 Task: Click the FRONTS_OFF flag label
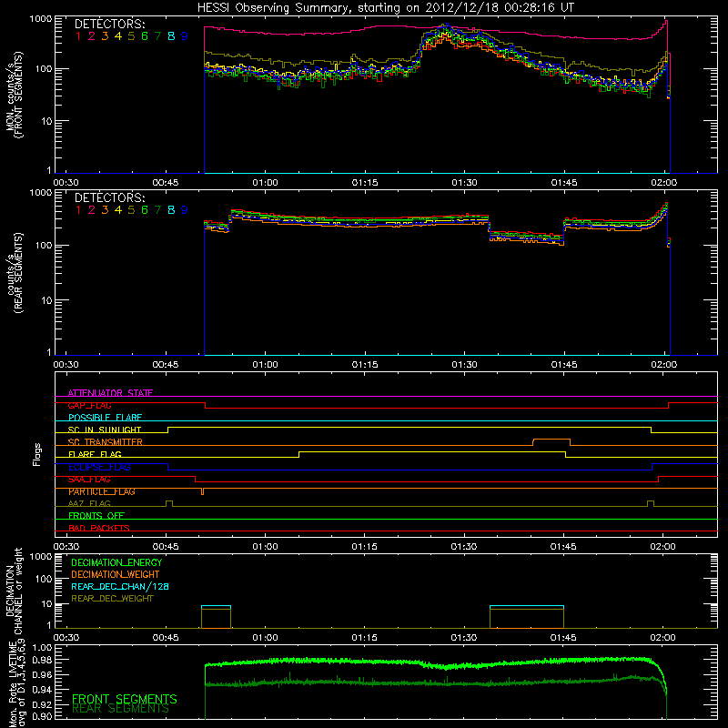tap(96, 515)
